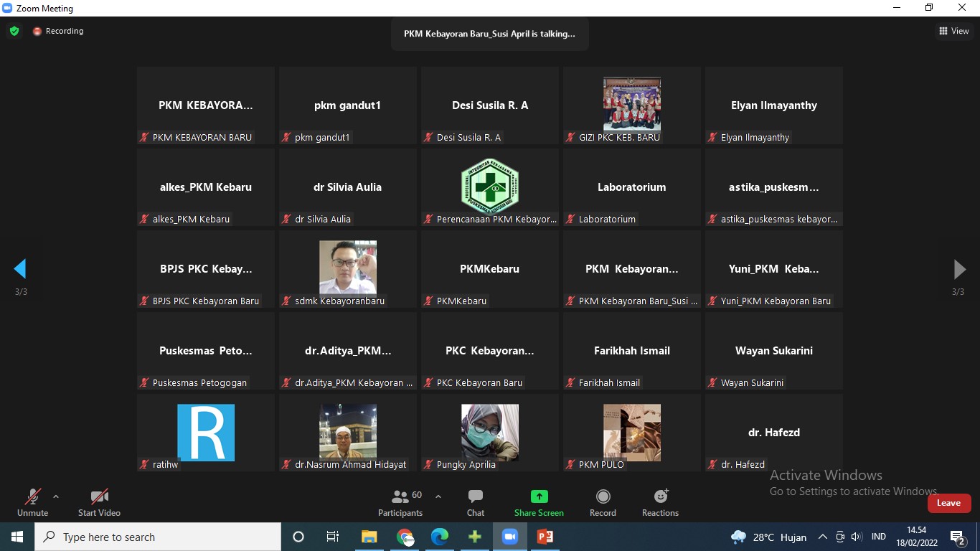Show hidden system tray icons
This screenshot has width=980, height=551.
point(823,537)
